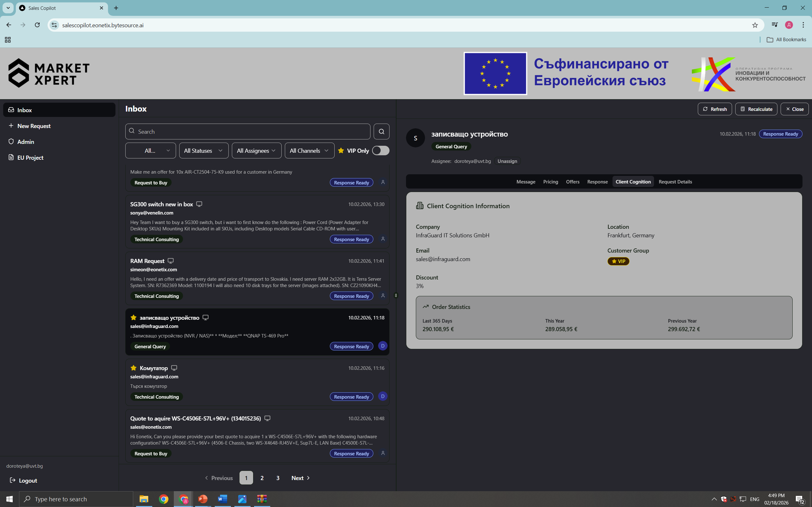Expand the All Statuses dropdown

(203, 151)
